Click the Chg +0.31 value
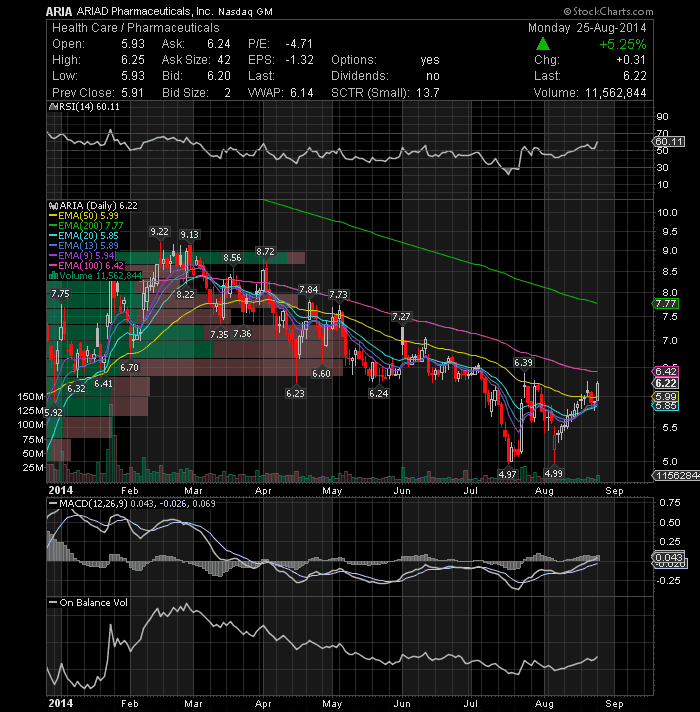Screen dimensions: 700x712 click(x=631, y=60)
